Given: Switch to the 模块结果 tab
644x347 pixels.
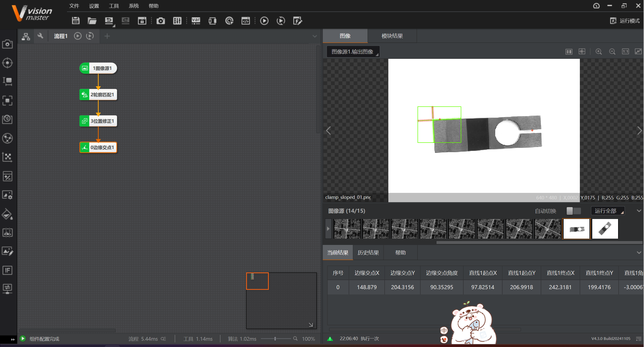Looking at the screenshot, I should tap(392, 36).
